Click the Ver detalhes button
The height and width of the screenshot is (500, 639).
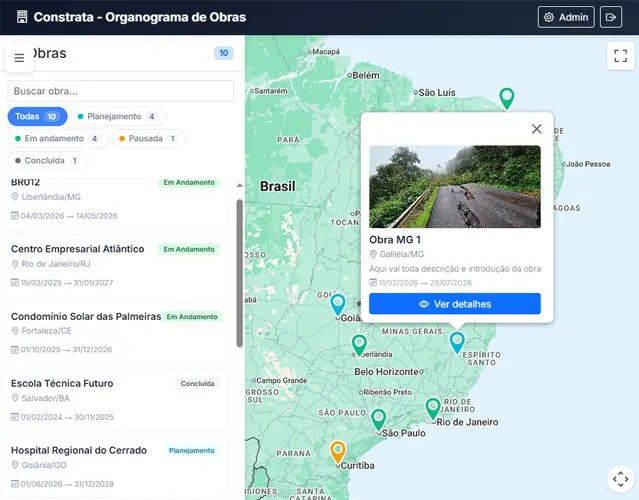pos(455,304)
